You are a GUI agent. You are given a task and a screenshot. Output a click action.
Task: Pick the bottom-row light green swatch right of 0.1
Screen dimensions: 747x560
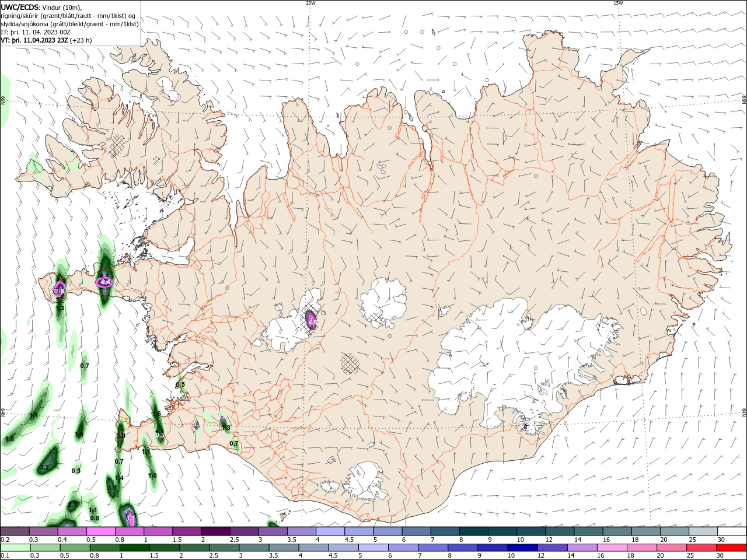click(x=15, y=548)
